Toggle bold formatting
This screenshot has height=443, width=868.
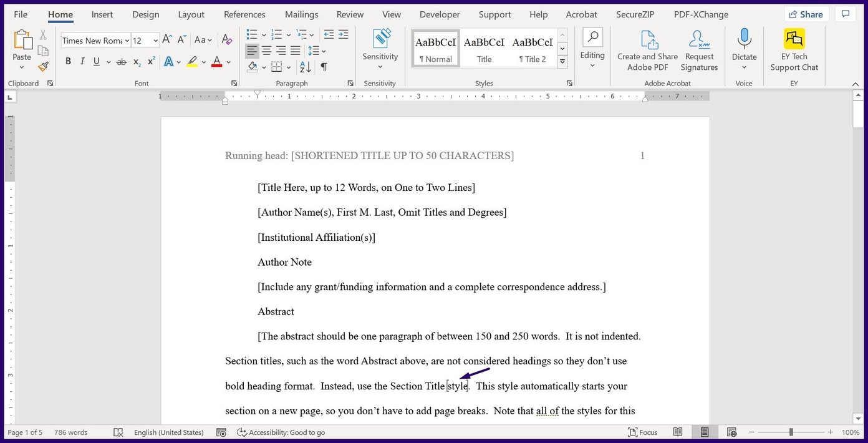coord(68,61)
